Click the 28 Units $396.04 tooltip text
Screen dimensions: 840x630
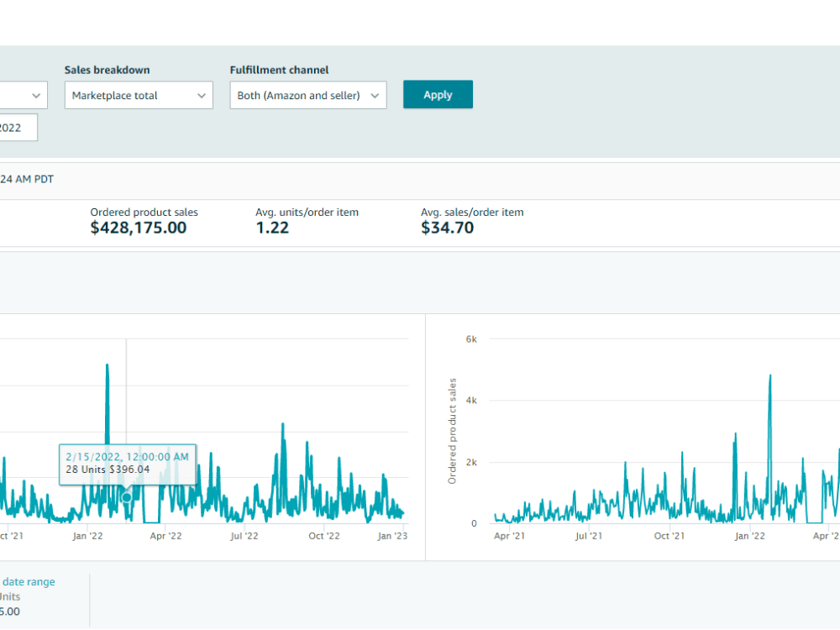108,470
